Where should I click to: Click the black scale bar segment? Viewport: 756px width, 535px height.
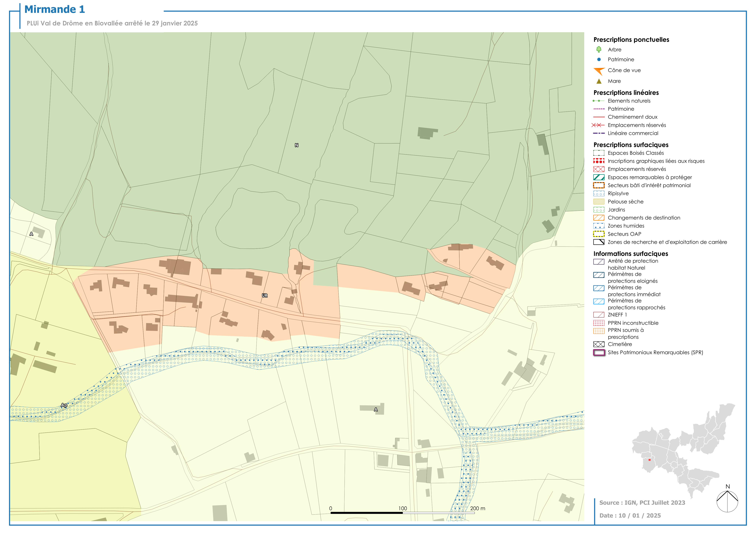pyautogui.click(x=366, y=513)
